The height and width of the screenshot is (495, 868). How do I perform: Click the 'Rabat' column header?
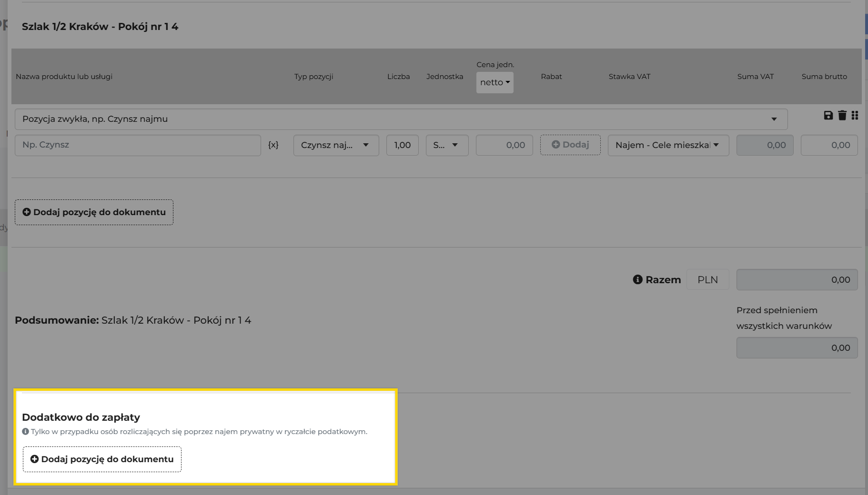[x=552, y=77]
